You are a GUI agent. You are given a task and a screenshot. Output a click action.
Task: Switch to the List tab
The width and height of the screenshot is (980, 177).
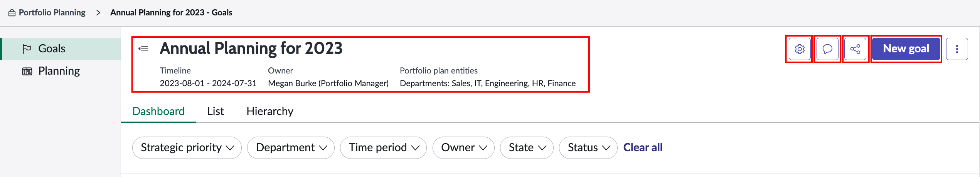(x=216, y=111)
